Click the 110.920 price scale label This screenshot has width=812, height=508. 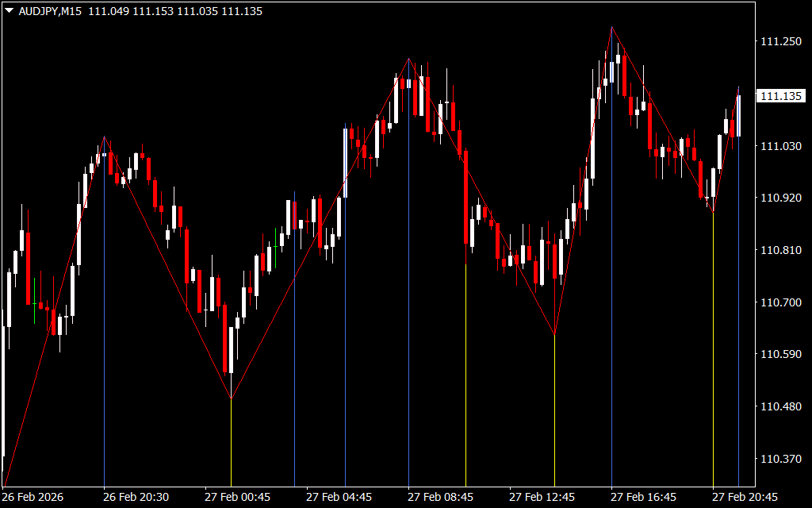(780, 198)
